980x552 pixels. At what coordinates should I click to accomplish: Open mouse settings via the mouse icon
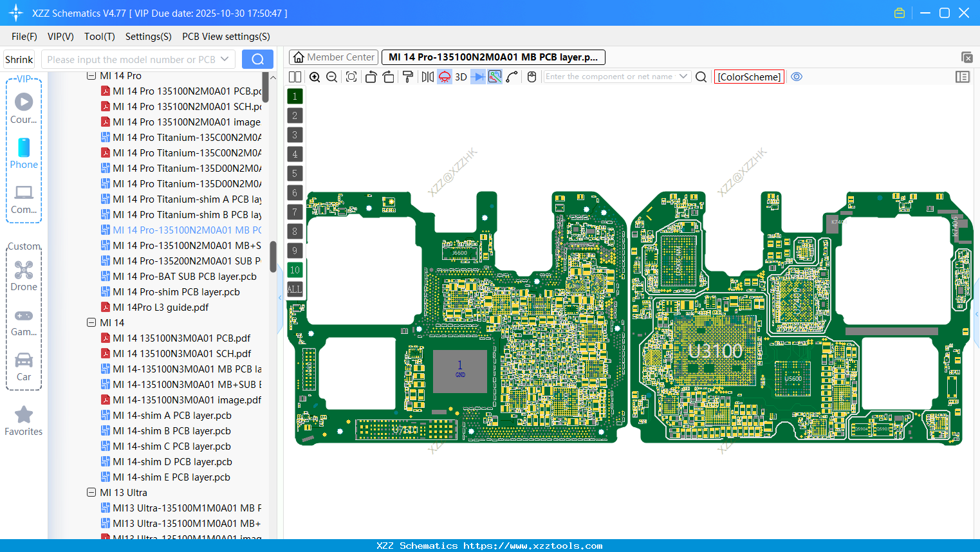tap(532, 77)
